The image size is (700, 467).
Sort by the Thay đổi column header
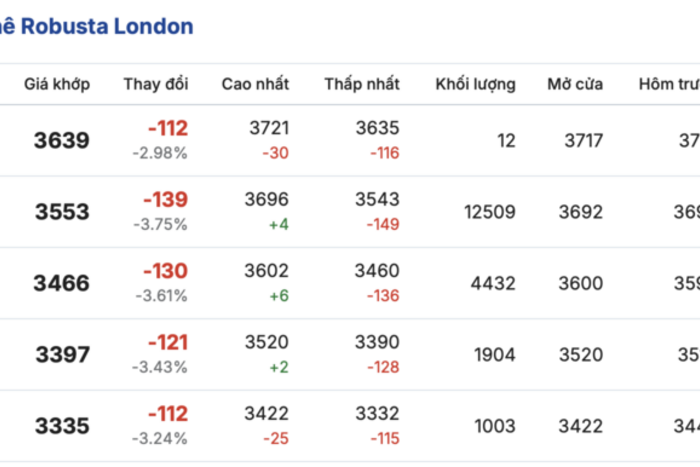[156, 84]
